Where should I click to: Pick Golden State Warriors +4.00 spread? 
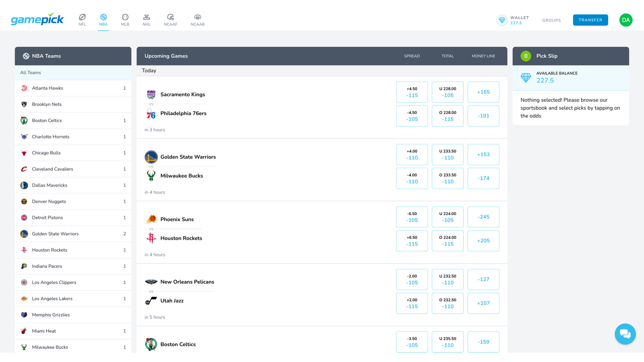[x=412, y=155]
